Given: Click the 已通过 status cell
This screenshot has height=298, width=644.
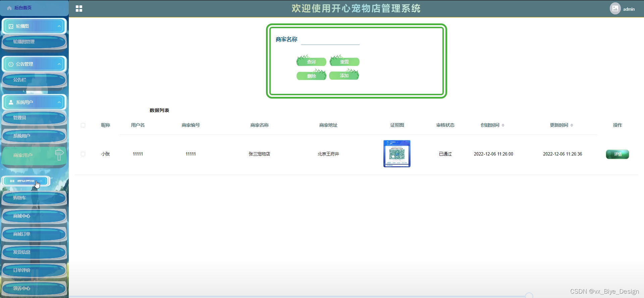Looking at the screenshot, I should pos(445,154).
